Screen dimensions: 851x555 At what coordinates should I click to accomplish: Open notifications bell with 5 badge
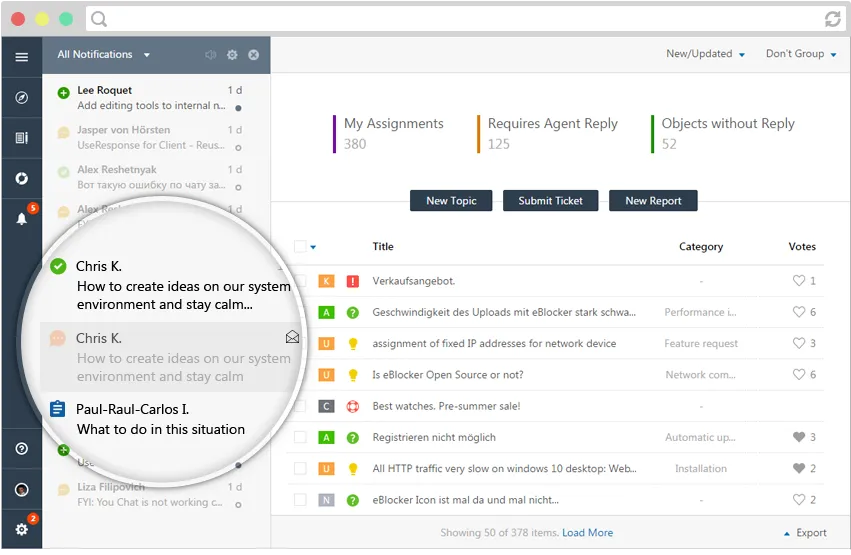pyautogui.click(x=22, y=219)
